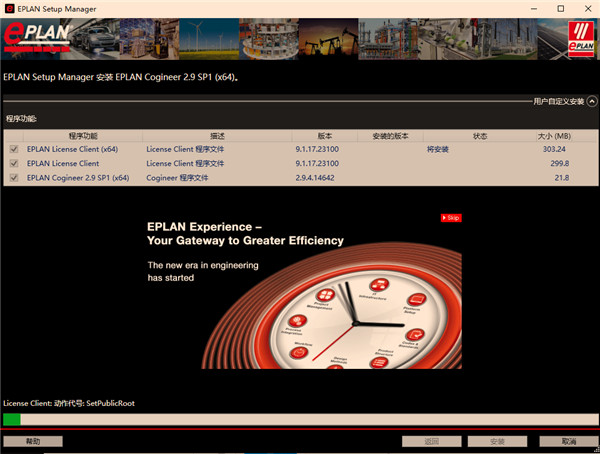Viewport: 600px width, 454px height.
Task: Click the EPLAN logo in banner
Action: (x=37, y=38)
